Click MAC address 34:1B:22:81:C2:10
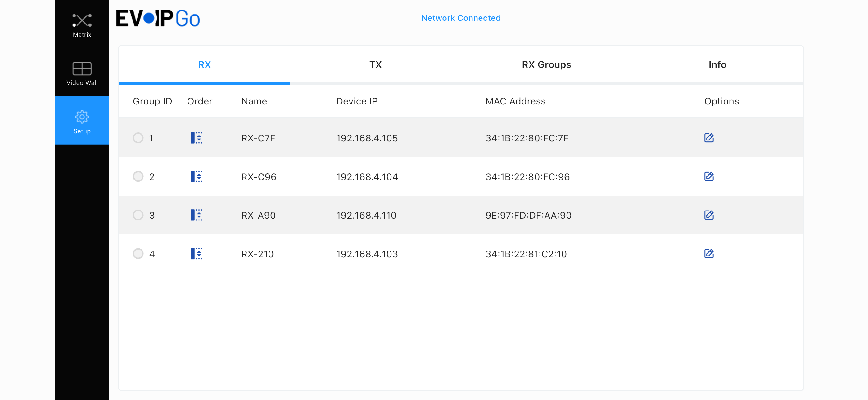868x400 pixels. coord(526,254)
